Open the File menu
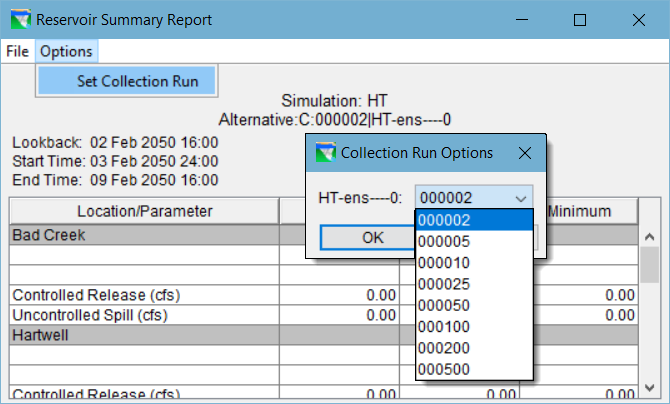The image size is (670, 404). 17,51
